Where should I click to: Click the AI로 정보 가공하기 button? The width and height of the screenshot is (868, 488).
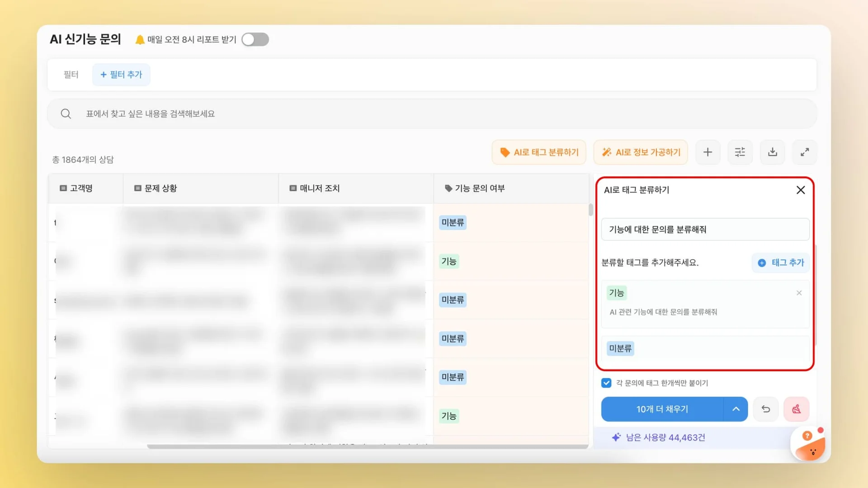point(641,152)
